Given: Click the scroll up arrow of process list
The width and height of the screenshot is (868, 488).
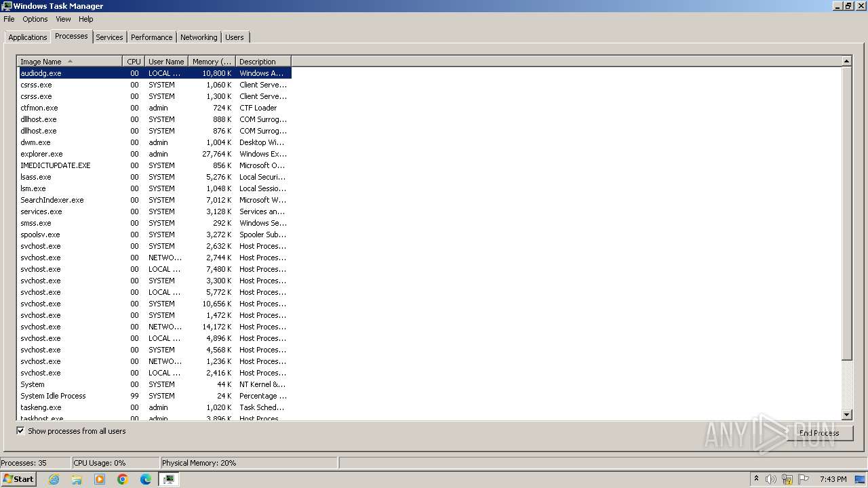Looking at the screenshot, I should click(846, 61).
